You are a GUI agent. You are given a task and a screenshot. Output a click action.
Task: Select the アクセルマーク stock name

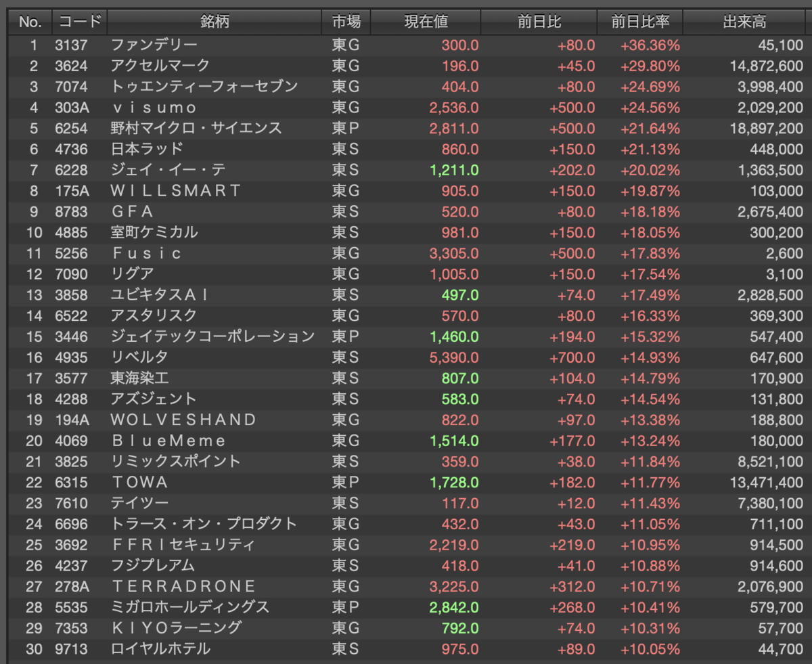pos(160,66)
